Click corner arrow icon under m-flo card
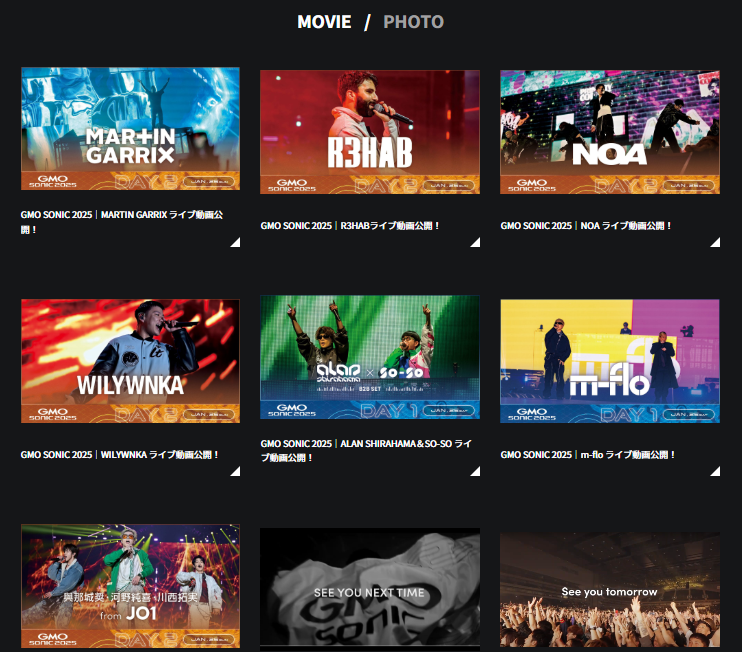The width and height of the screenshot is (742, 652). 715,471
